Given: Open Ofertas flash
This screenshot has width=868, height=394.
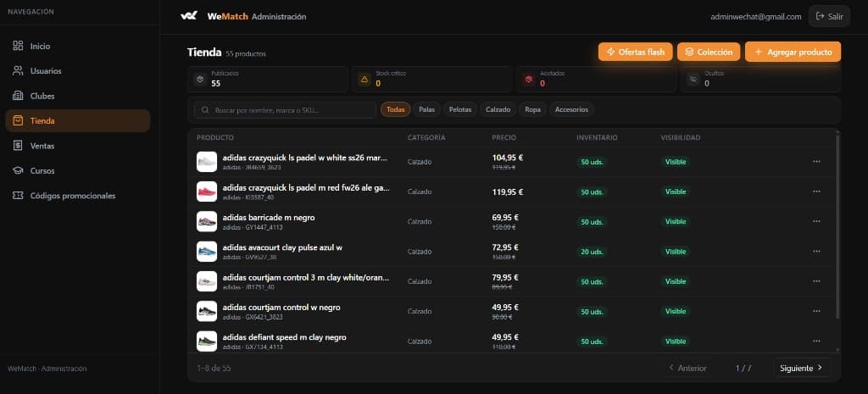Looking at the screenshot, I should coord(636,52).
